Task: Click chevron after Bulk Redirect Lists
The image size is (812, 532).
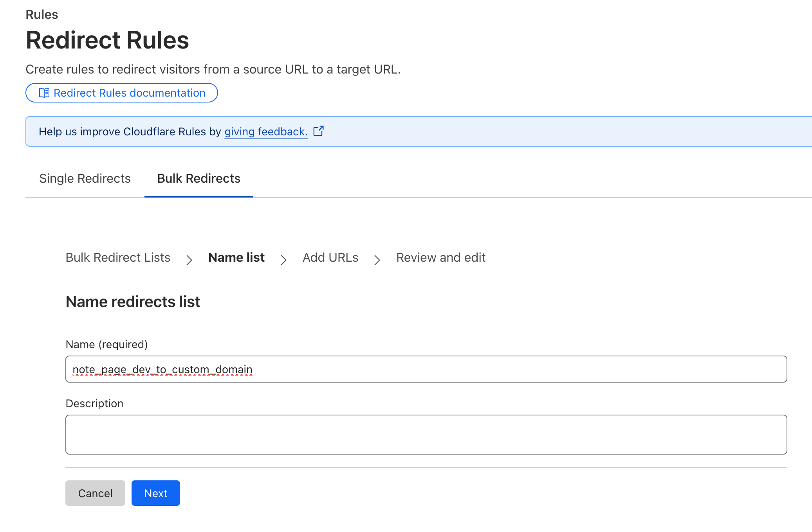Action: pos(189,260)
